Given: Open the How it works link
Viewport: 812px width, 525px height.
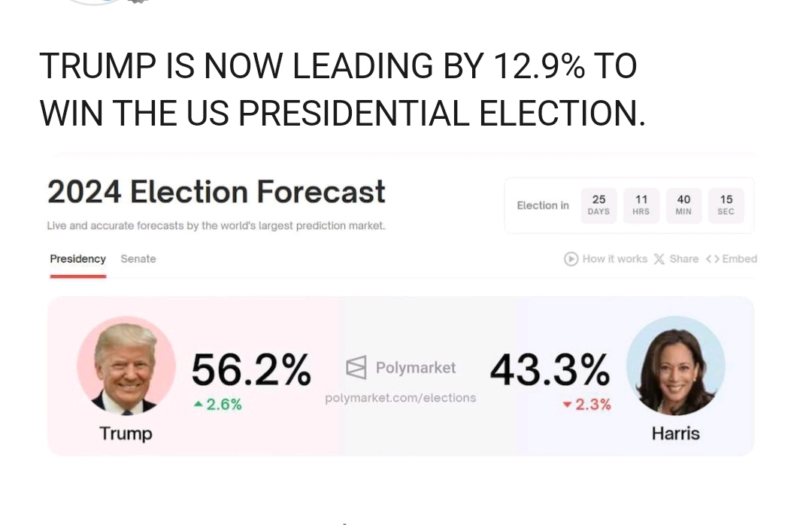Looking at the screenshot, I should [x=614, y=259].
